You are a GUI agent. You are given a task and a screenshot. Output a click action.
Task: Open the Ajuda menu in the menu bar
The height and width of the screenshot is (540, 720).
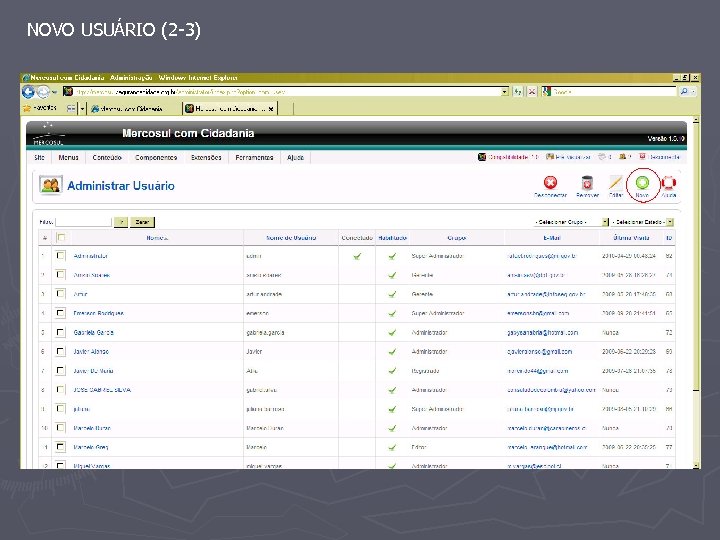[x=295, y=158]
